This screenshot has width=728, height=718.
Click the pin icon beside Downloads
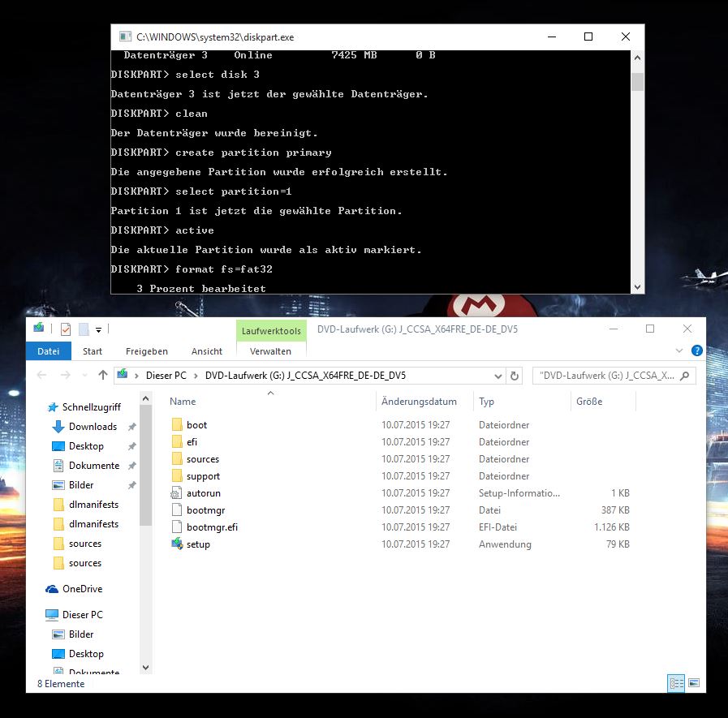(x=131, y=427)
